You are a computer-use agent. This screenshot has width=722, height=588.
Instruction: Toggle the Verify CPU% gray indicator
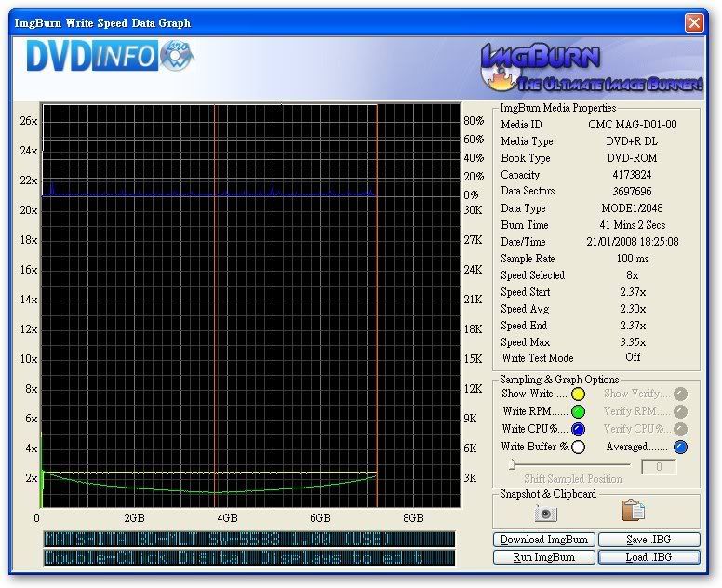pos(680,429)
